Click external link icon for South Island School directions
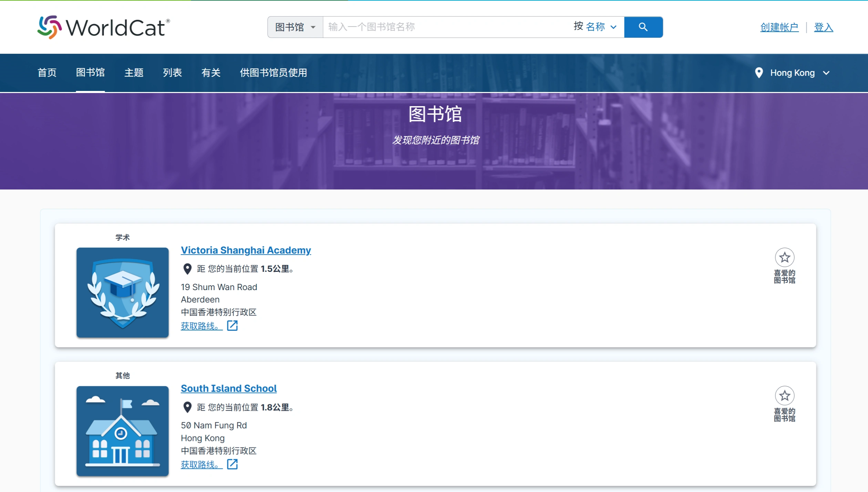Screen dimensions: 868x492 [232, 464]
